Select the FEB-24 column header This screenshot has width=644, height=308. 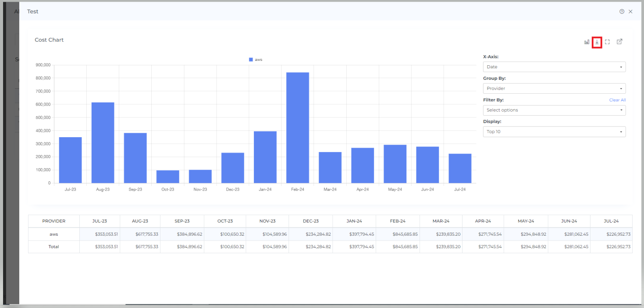(x=398, y=221)
